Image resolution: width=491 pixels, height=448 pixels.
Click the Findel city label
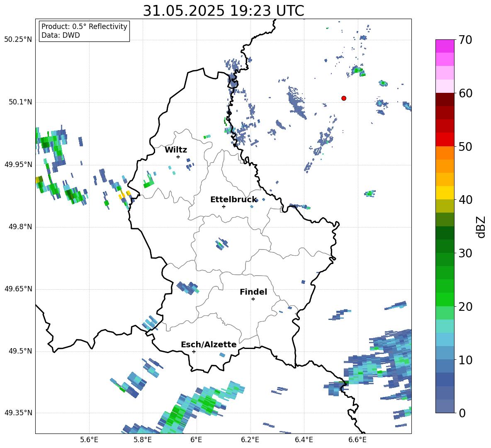(253, 292)
